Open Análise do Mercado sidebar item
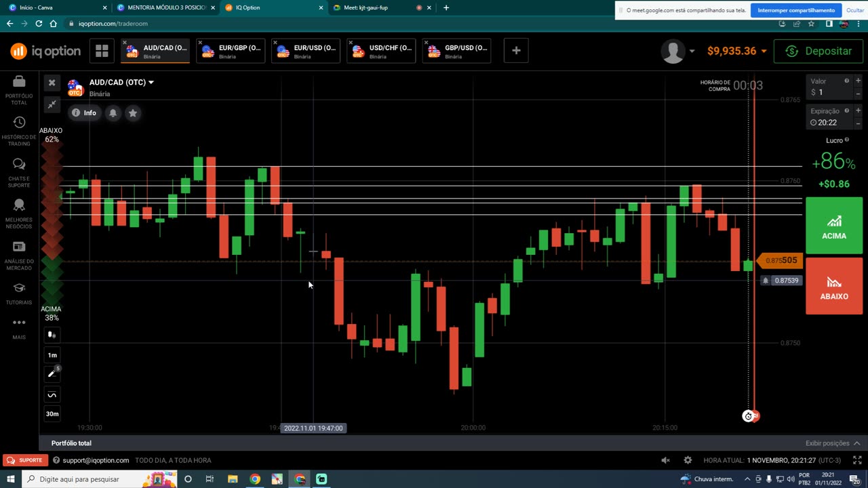Screen dimensions: 868x488 [x=19, y=256]
